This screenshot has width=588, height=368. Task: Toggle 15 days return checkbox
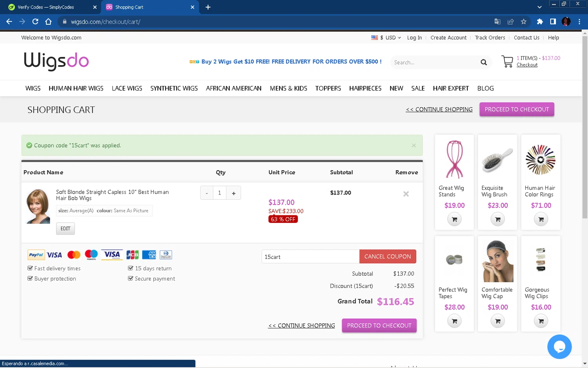(131, 268)
